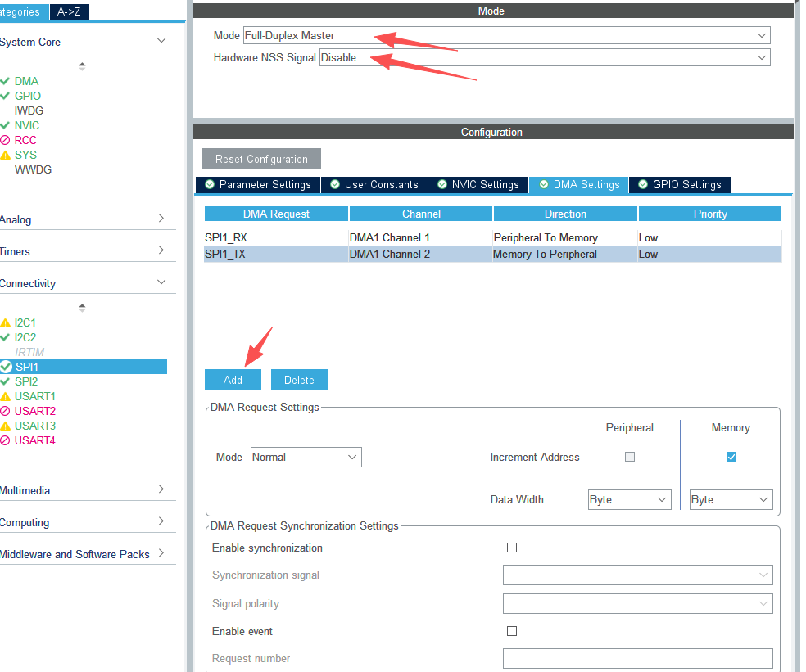Open the Peripheral Data Width Byte dropdown
Viewport: 806px width, 672px height.
pos(630,500)
